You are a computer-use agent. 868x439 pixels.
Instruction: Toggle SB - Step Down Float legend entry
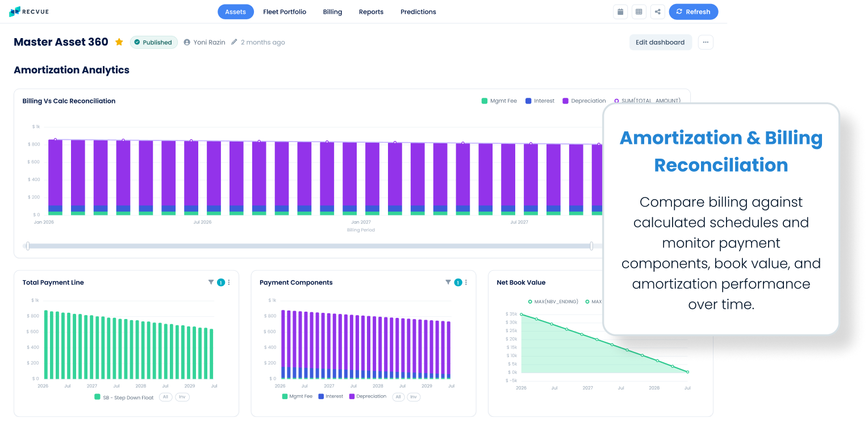pos(124,397)
